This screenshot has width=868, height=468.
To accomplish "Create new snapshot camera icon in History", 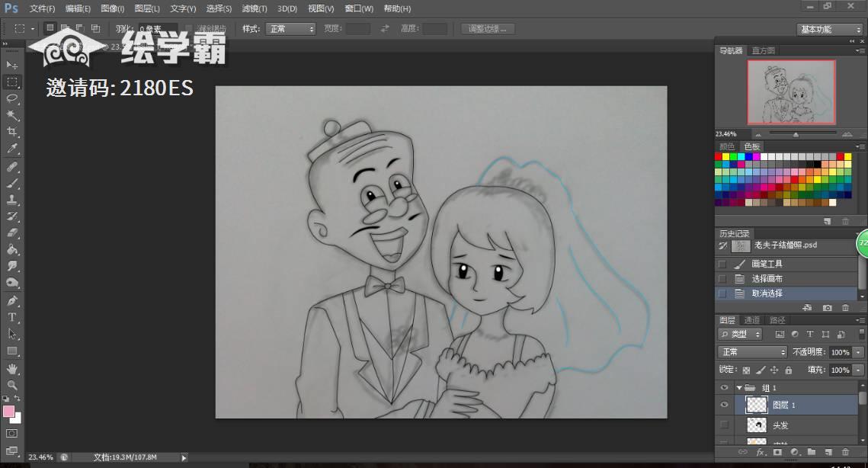I will [827, 308].
